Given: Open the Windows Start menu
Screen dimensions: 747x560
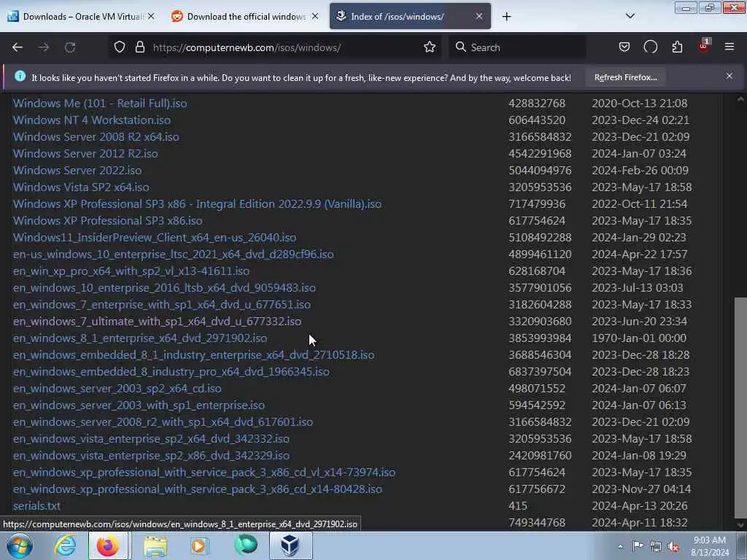Looking at the screenshot, I should [20, 545].
